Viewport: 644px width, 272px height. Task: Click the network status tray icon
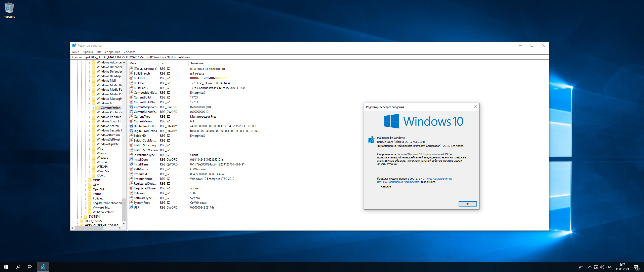coord(596,267)
